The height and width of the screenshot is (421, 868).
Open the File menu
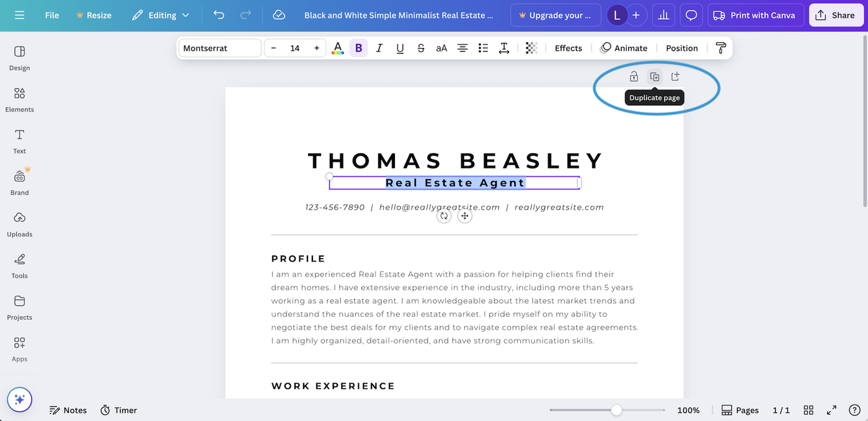51,15
